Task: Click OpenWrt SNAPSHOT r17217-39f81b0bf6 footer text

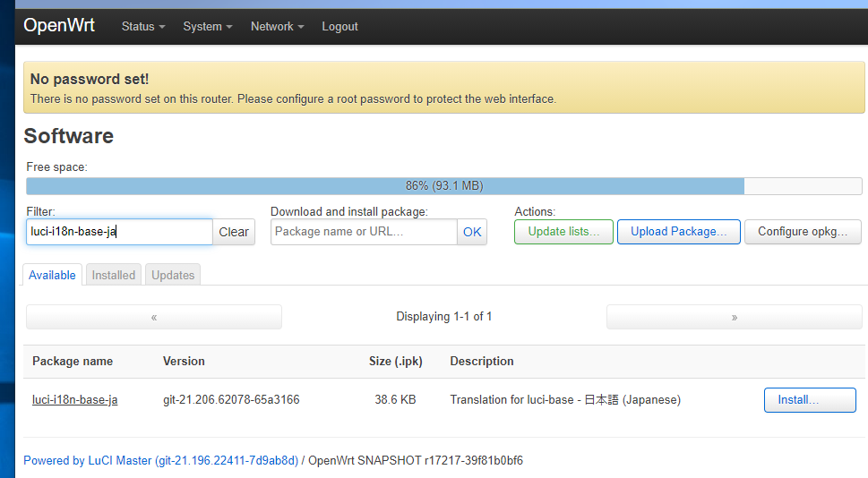Action: coord(415,460)
